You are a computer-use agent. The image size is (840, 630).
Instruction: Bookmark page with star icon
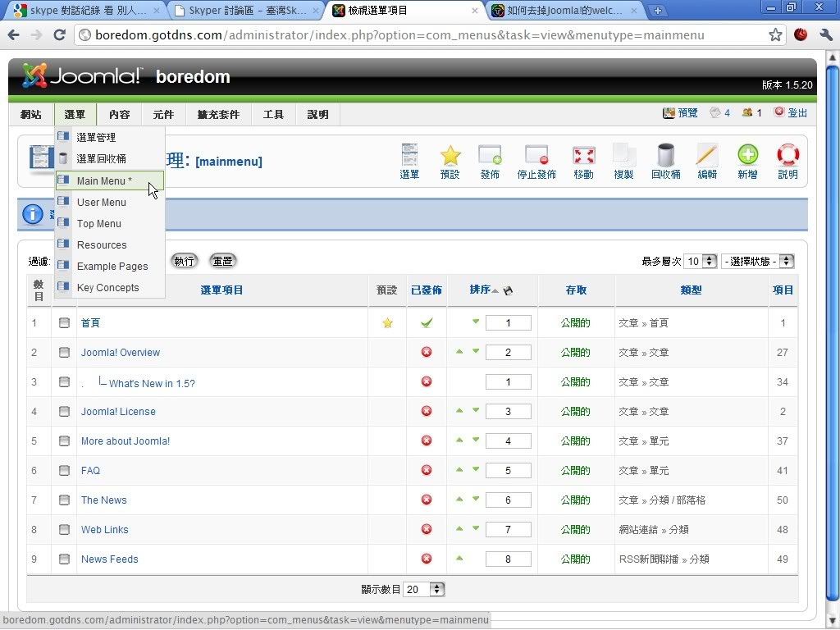(775, 35)
